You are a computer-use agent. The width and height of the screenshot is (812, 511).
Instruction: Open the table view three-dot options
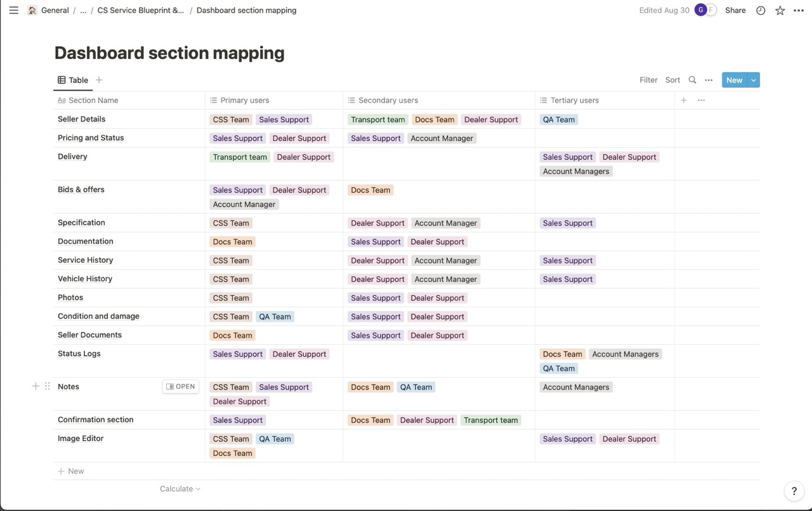click(x=709, y=80)
